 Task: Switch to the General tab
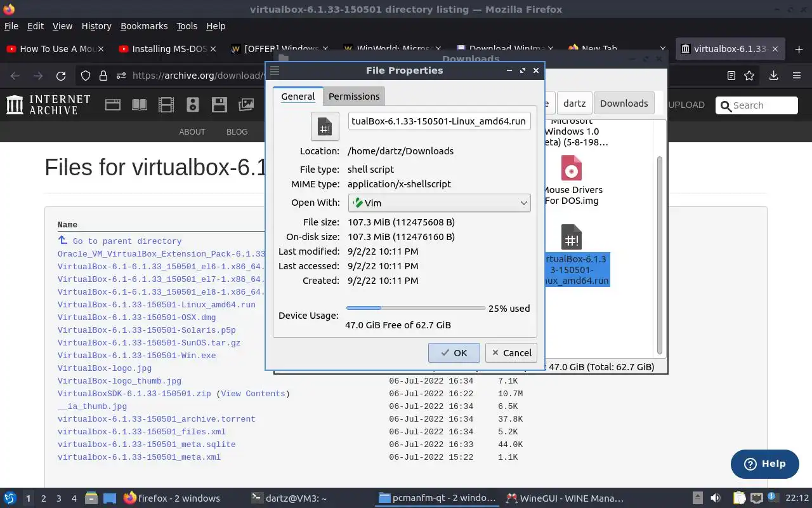pos(298,97)
